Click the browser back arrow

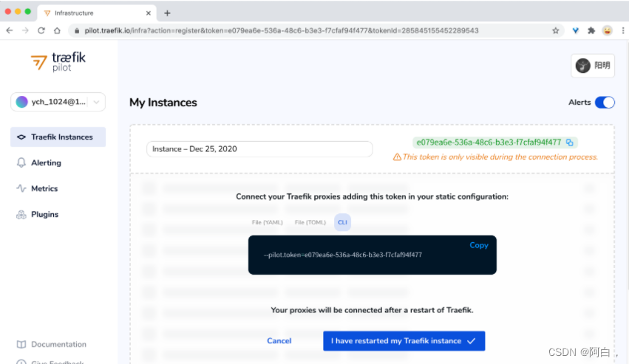coord(10,30)
